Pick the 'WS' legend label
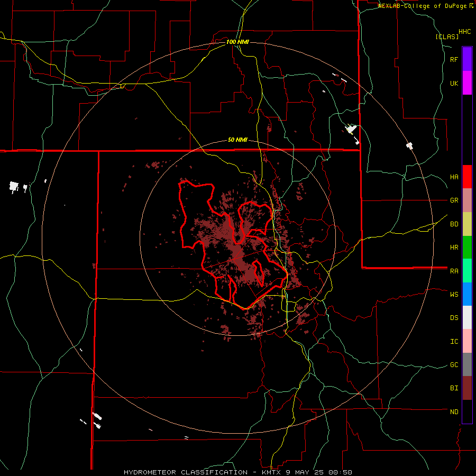476x476 pixels. [454, 294]
